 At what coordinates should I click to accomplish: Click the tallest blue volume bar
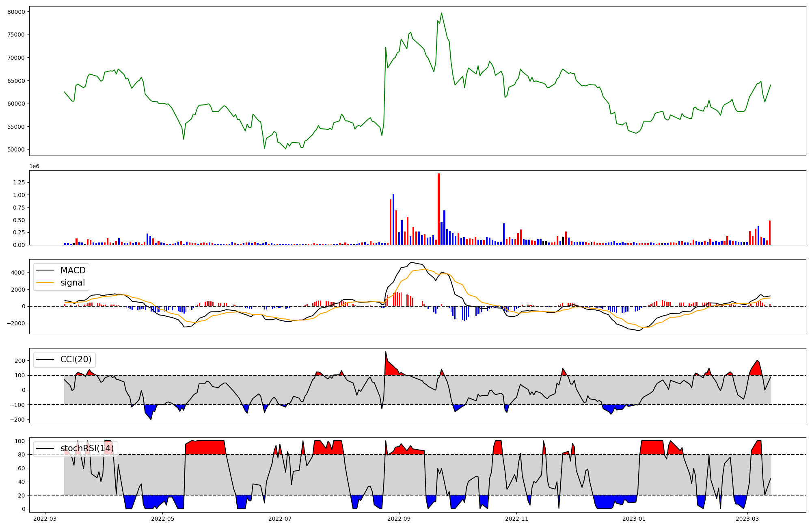click(393, 219)
